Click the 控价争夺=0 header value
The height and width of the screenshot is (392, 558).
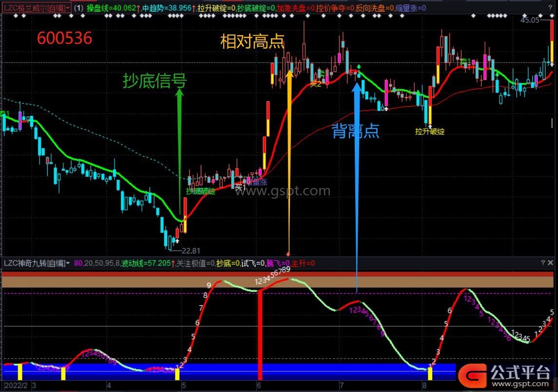pos(335,8)
